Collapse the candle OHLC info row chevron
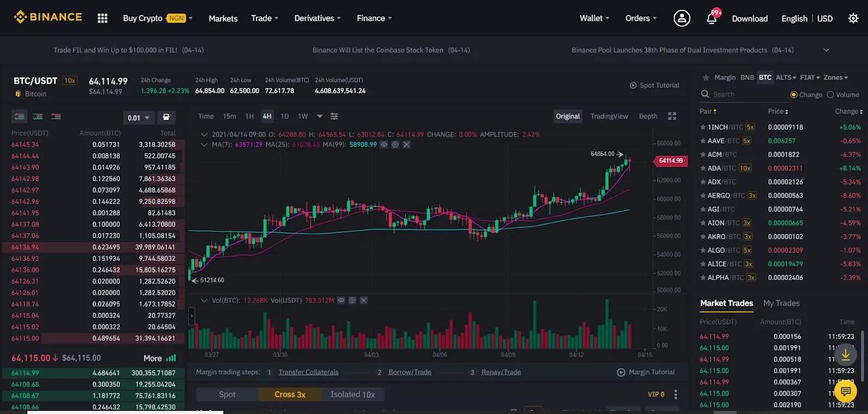868x414 pixels. click(x=204, y=134)
